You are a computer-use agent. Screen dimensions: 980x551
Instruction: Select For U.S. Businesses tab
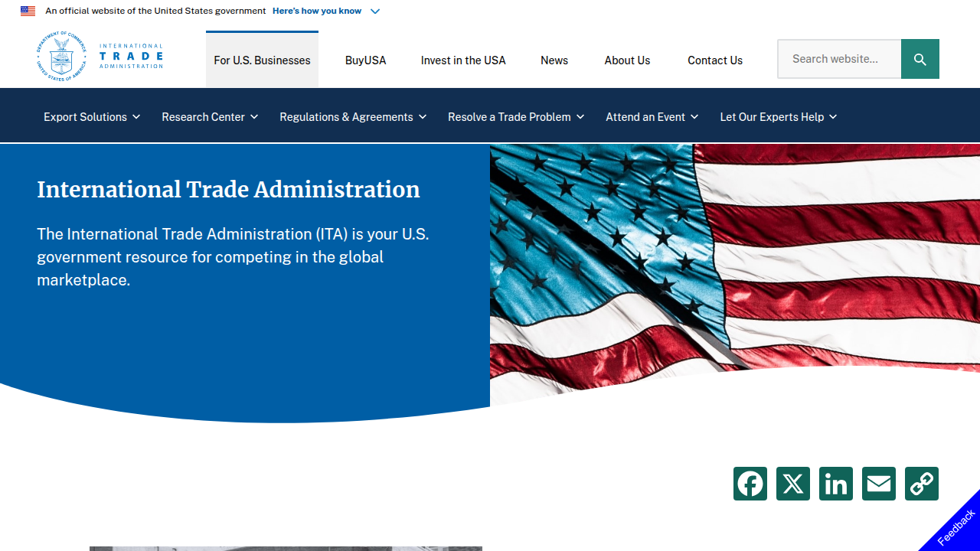tap(262, 60)
